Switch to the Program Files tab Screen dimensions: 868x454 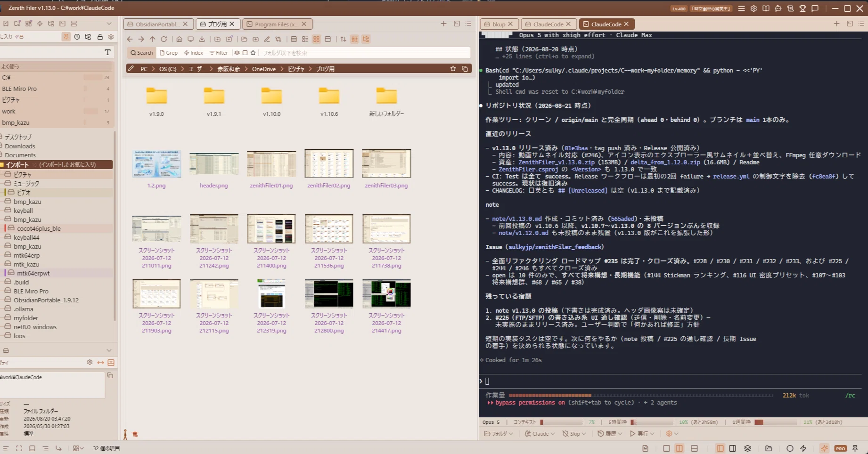[277, 24]
